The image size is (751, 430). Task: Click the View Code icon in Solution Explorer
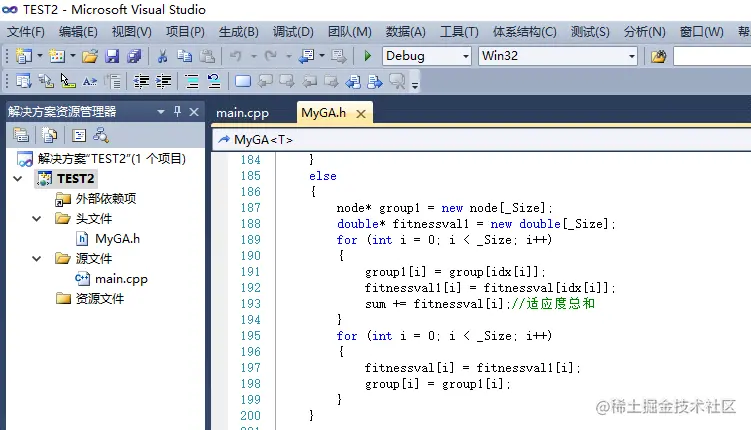[x=79, y=136]
